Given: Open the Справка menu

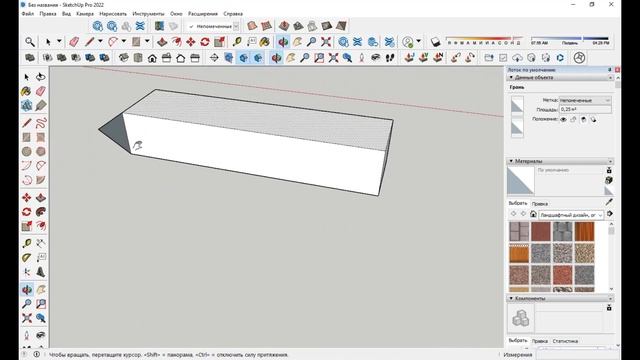Looking at the screenshot, I should coord(233,13).
